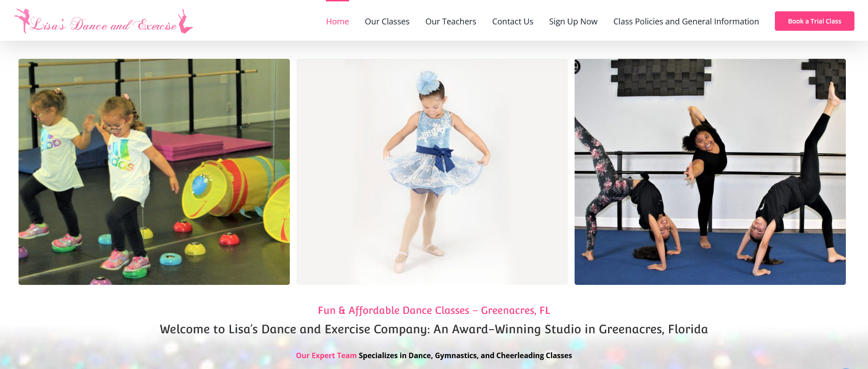Viewport: 868px width, 369px height.
Task: Open the Home menu item
Action: click(337, 21)
